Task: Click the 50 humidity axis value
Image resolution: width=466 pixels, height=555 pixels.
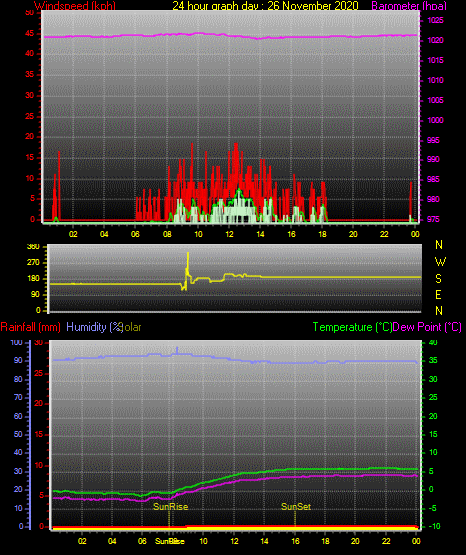Action: [18, 434]
